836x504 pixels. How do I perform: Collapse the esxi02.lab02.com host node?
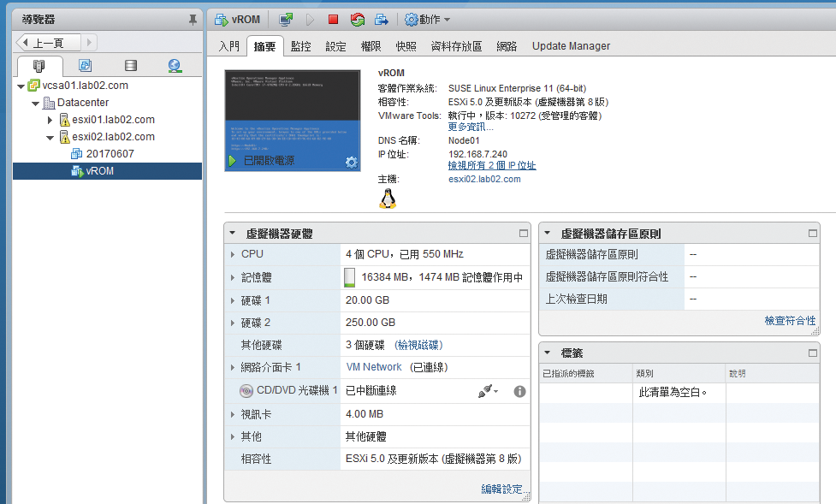[50, 138]
